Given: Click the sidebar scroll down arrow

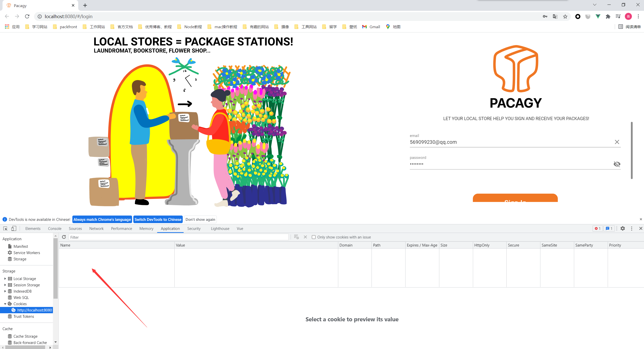Looking at the screenshot, I should pyautogui.click(x=55, y=342).
